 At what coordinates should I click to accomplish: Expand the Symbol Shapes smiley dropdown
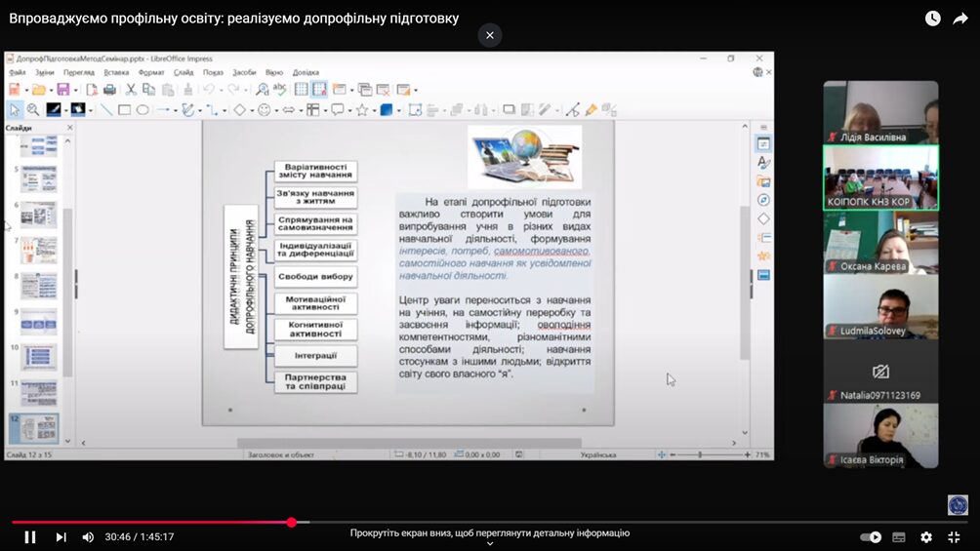click(276, 111)
